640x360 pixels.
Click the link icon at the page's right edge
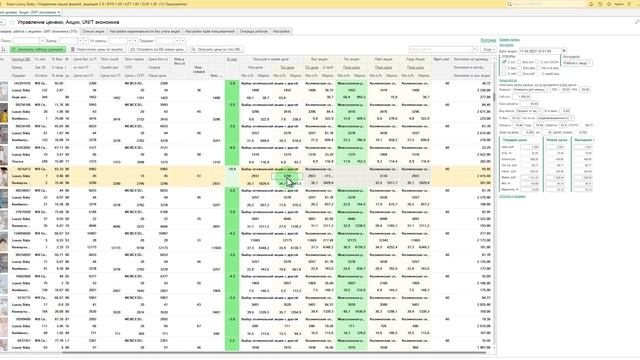[637, 22]
